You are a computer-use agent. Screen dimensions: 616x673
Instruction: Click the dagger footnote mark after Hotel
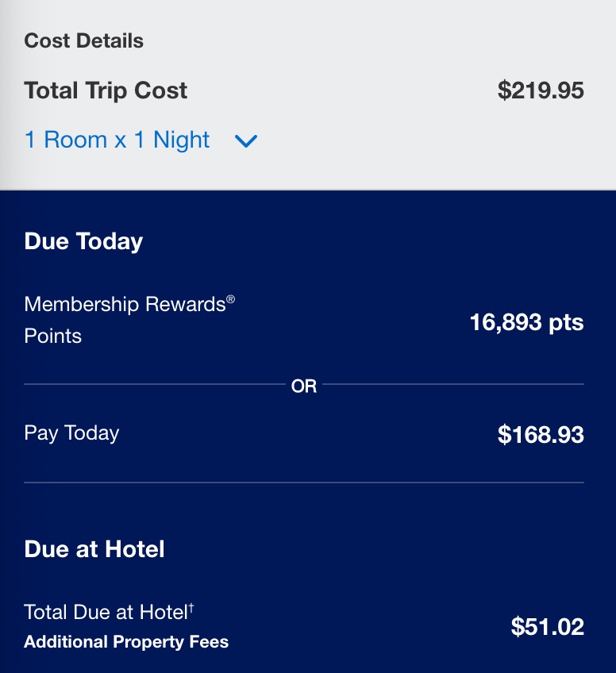(191, 607)
